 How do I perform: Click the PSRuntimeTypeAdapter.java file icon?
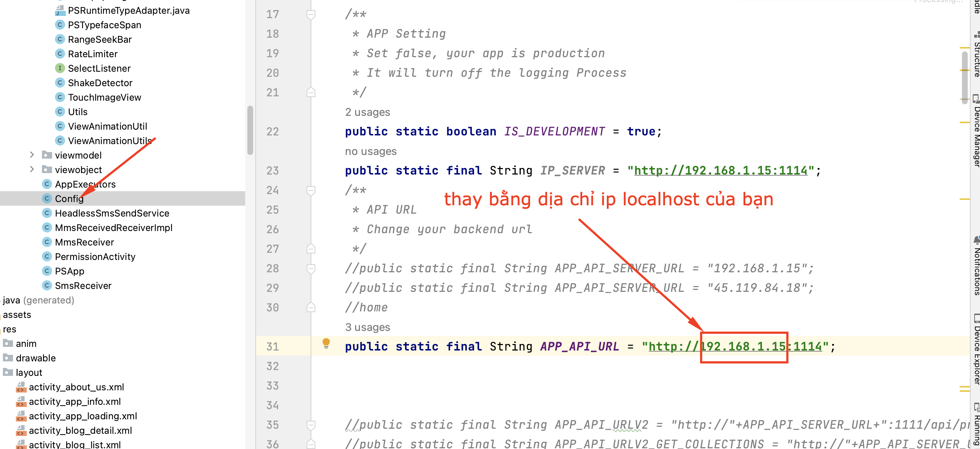[x=60, y=10]
